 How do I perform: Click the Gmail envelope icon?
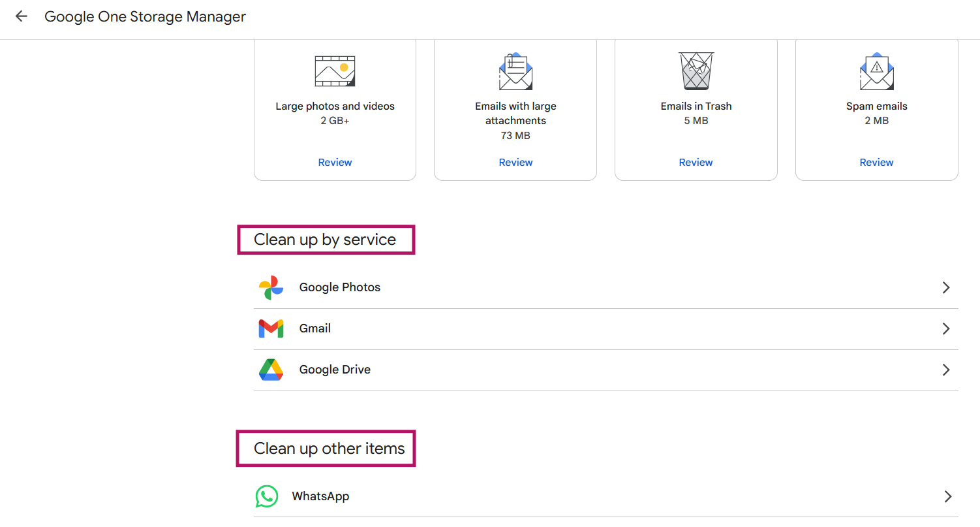pyautogui.click(x=271, y=328)
